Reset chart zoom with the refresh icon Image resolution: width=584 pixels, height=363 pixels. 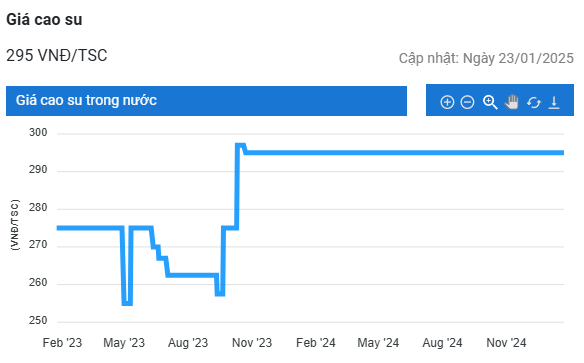point(534,102)
